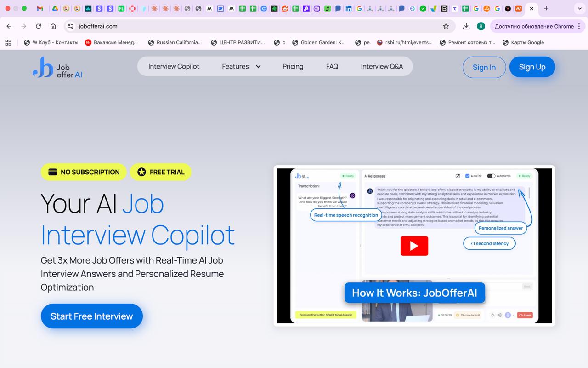Click the Start Free Interview button
Viewport: 588px width, 368px height.
92,316
